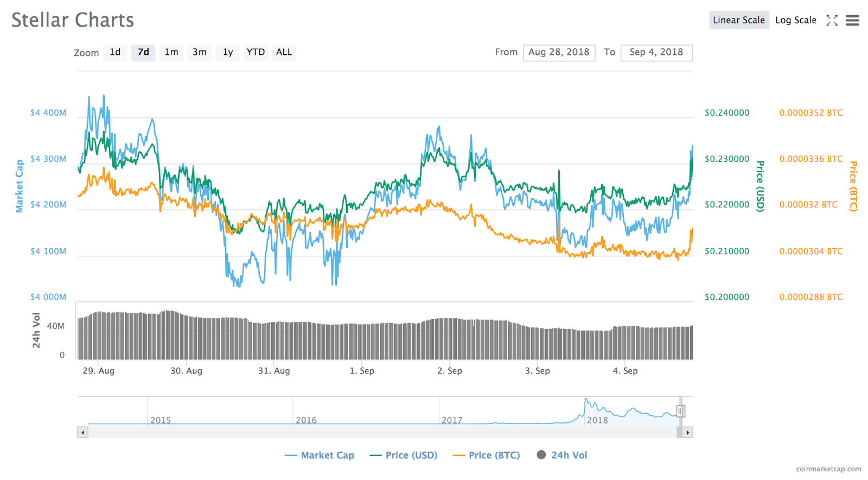Set zoom to 3m

pyautogui.click(x=200, y=52)
